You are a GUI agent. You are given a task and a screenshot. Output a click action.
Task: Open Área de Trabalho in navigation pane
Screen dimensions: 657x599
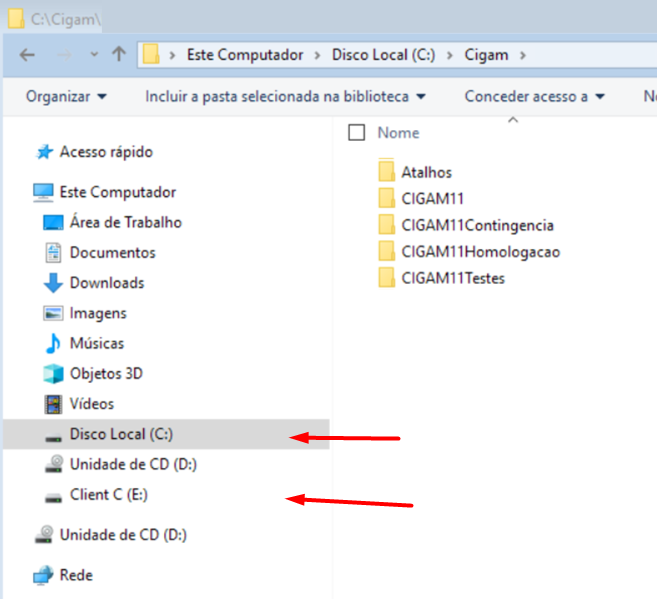click(x=126, y=222)
